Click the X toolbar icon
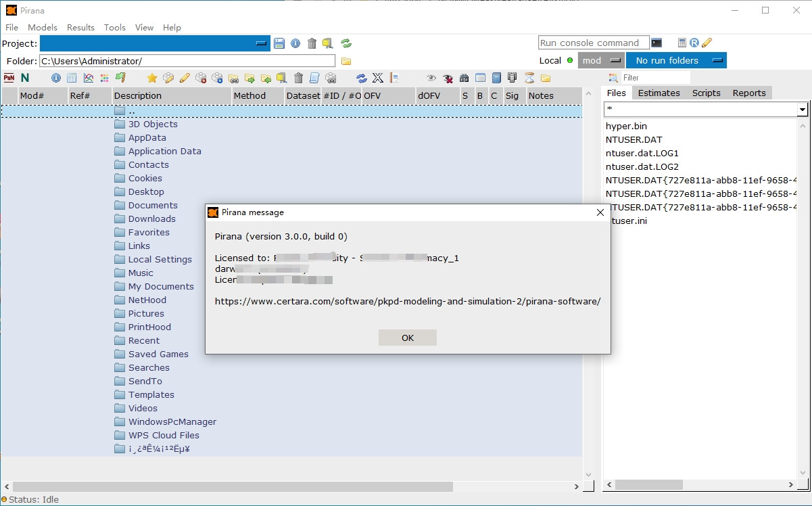 coord(378,78)
